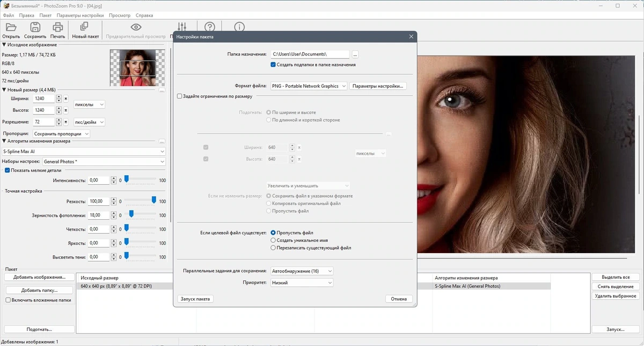The height and width of the screenshot is (346, 644).
Task: Click the Добавить папку... button
Action: 39,290
